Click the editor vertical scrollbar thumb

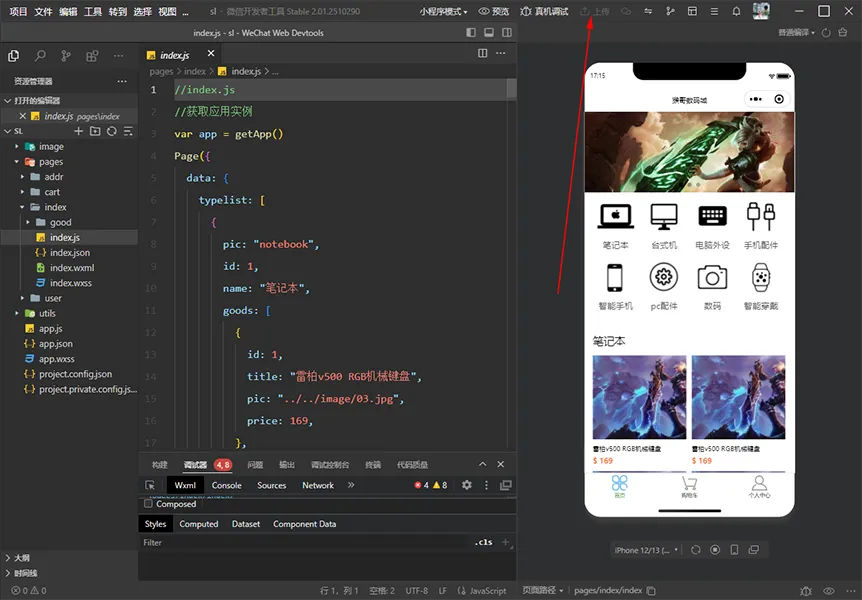[x=511, y=89]
